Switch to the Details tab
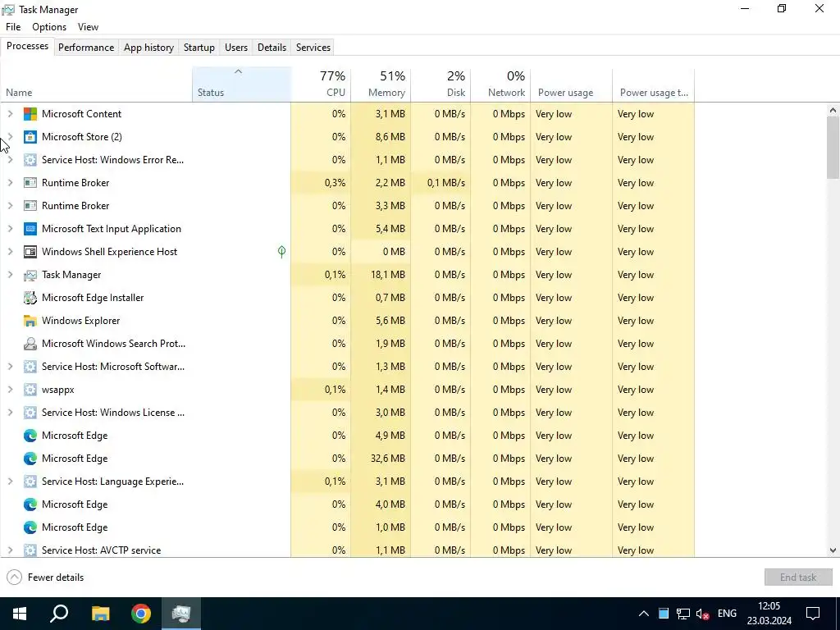 272,47
